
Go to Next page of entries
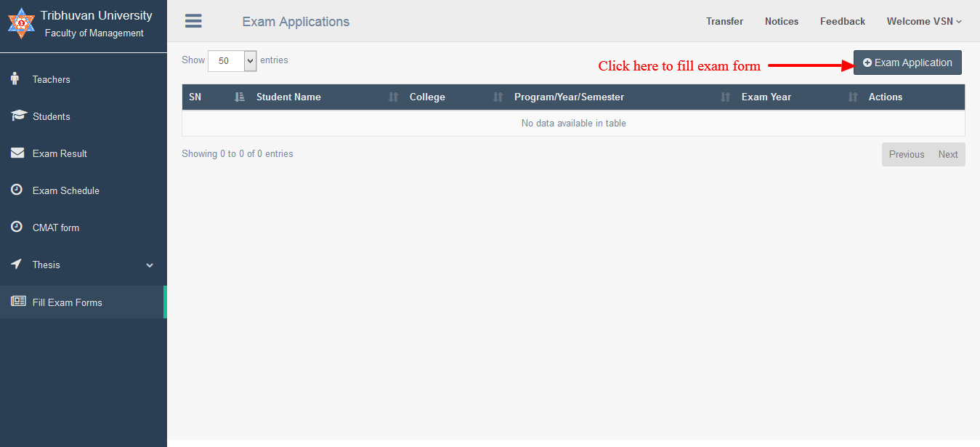(947, 154)
